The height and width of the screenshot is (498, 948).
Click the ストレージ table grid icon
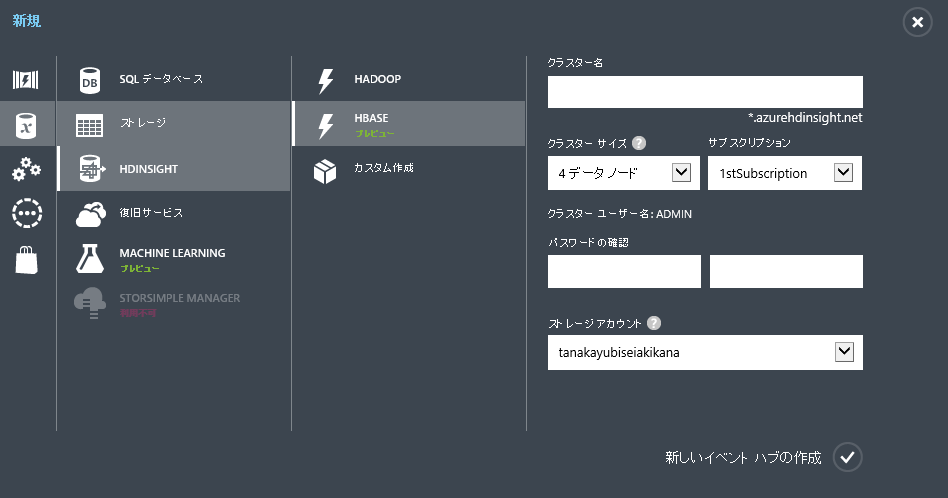pyautogui.click(x=90, y=125)
